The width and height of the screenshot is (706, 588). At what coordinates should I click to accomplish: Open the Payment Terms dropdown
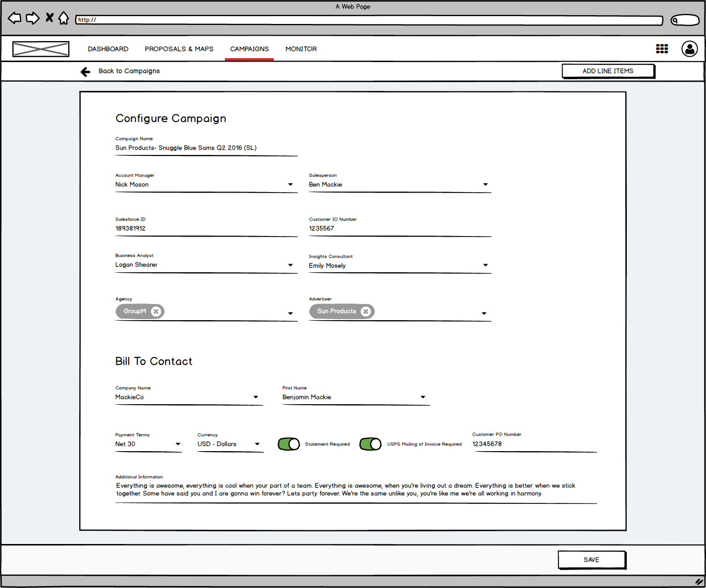pos(178,444)
